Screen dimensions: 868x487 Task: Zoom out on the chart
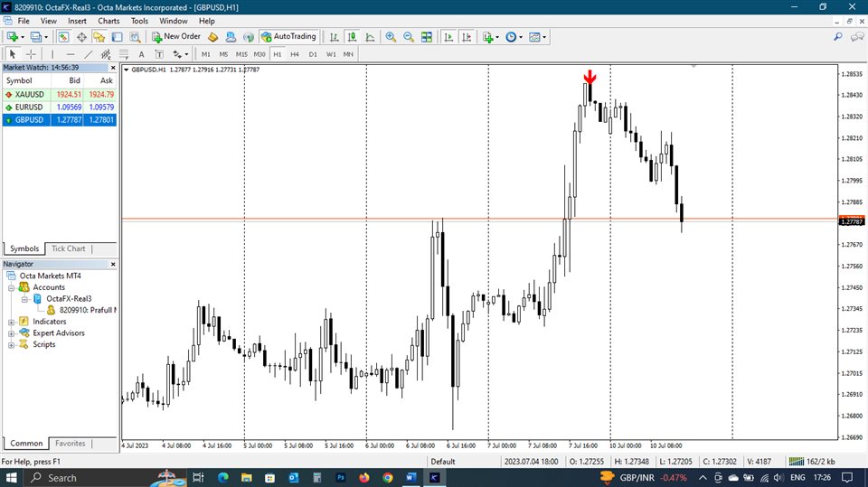coord(409,37)
